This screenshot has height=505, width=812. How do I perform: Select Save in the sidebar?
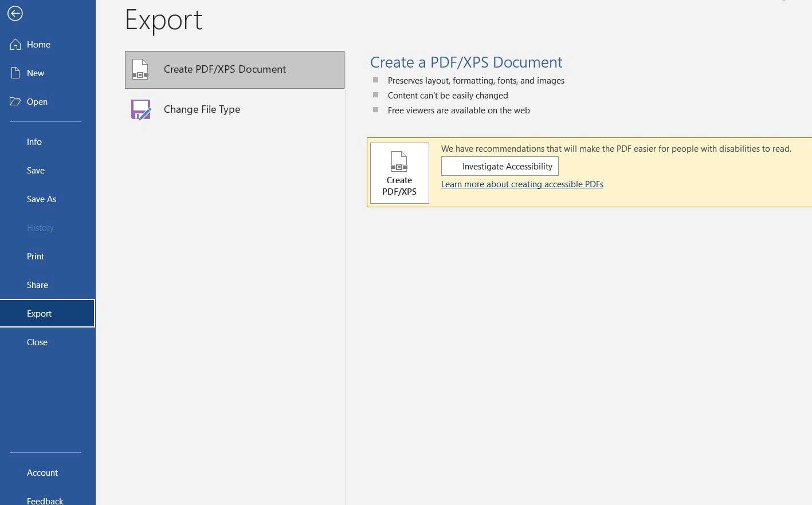coord(36,171)
